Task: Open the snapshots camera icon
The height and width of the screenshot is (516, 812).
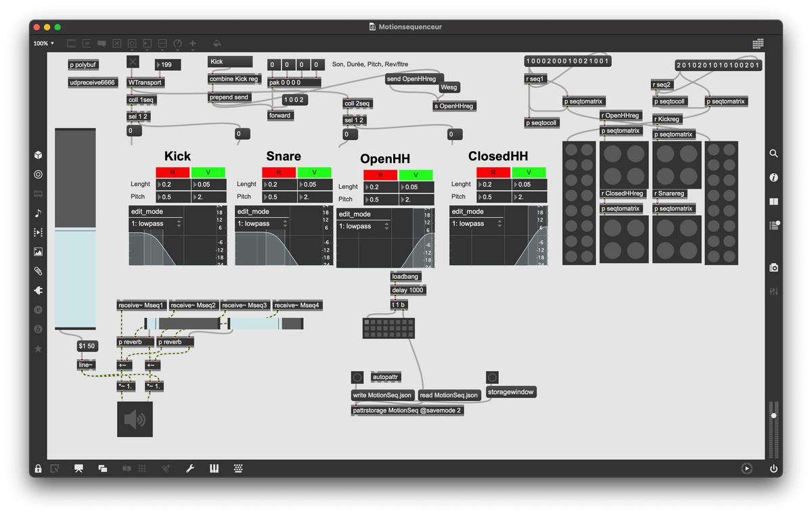Action: [x=773, y=268]
